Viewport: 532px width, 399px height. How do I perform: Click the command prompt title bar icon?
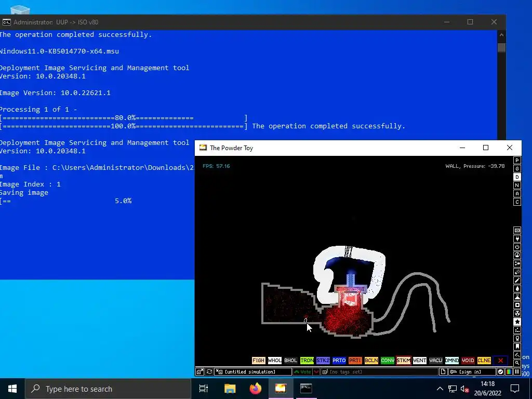click(x=6, y=22)
